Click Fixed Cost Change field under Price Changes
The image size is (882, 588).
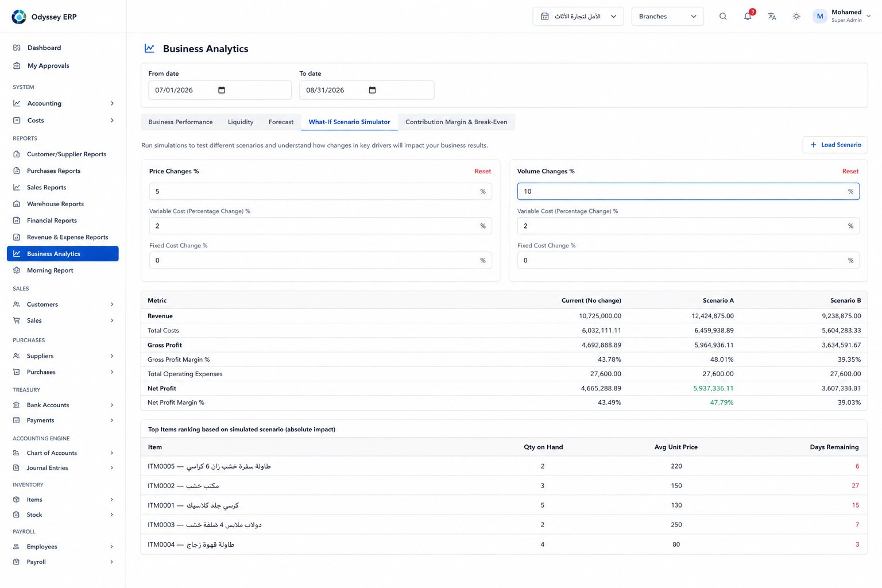[x=320, y=260]
